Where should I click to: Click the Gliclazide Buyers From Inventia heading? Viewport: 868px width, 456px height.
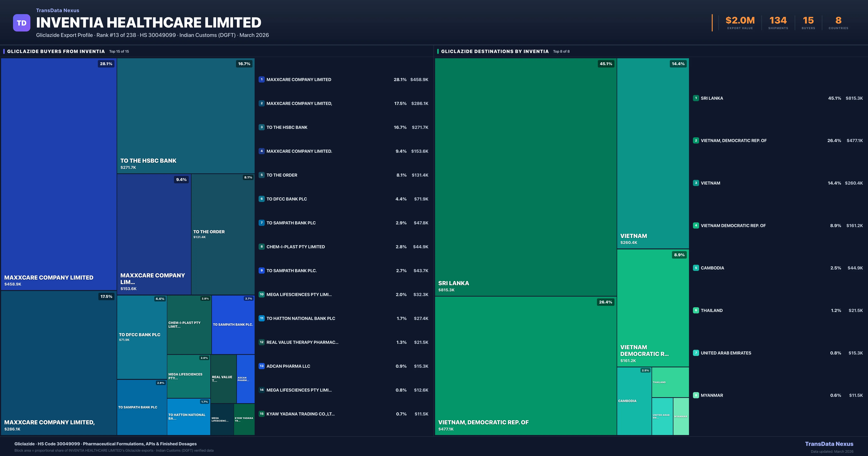56,51
